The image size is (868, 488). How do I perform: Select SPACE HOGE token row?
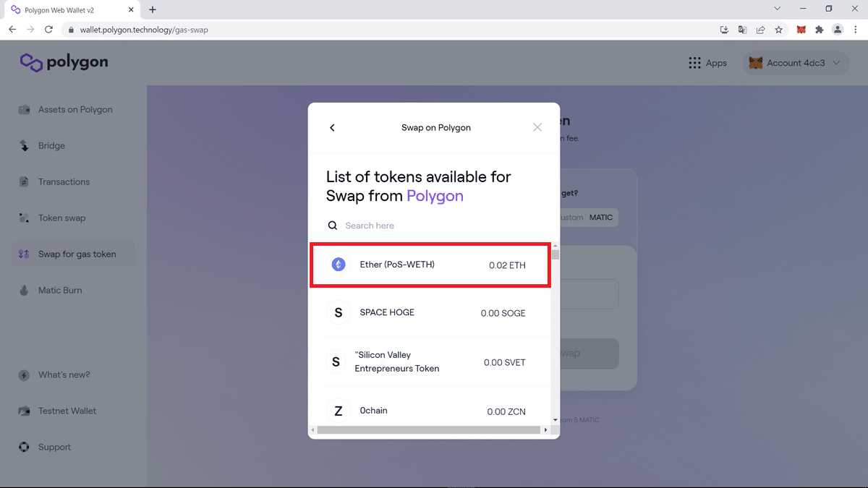click(430, 312)
